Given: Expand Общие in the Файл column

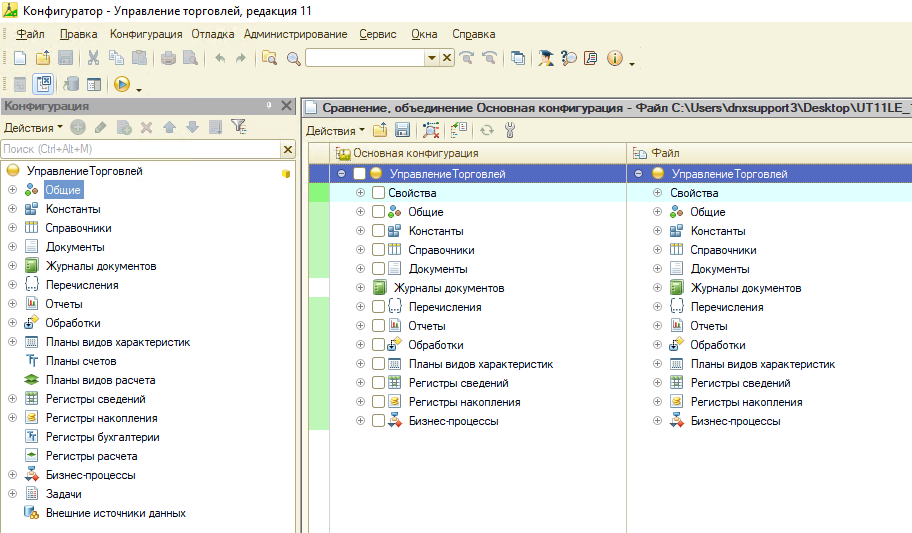Looking at the screenshot, I should (658, 212).
